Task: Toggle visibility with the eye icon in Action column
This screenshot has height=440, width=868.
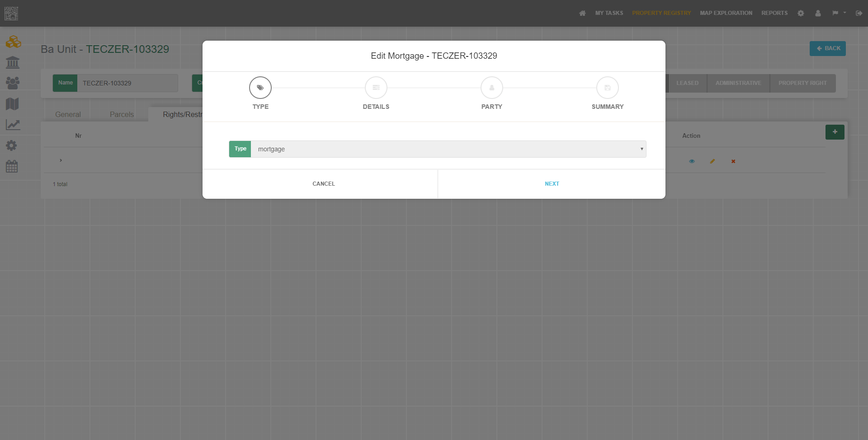Action: [x=692, y=161]
